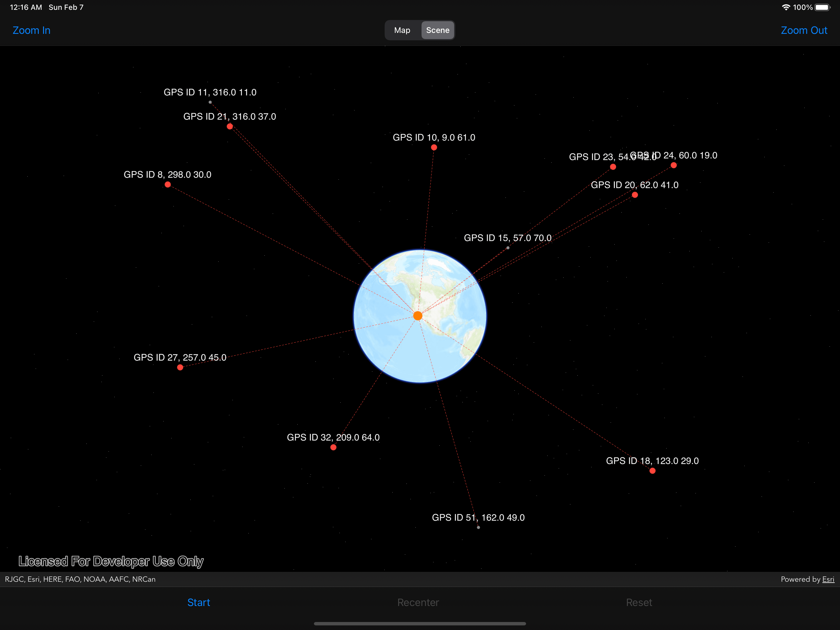Screen dimensions: 840x630
Task: Select the GPS ID 24 satellite marker
Action: (673, 165)
